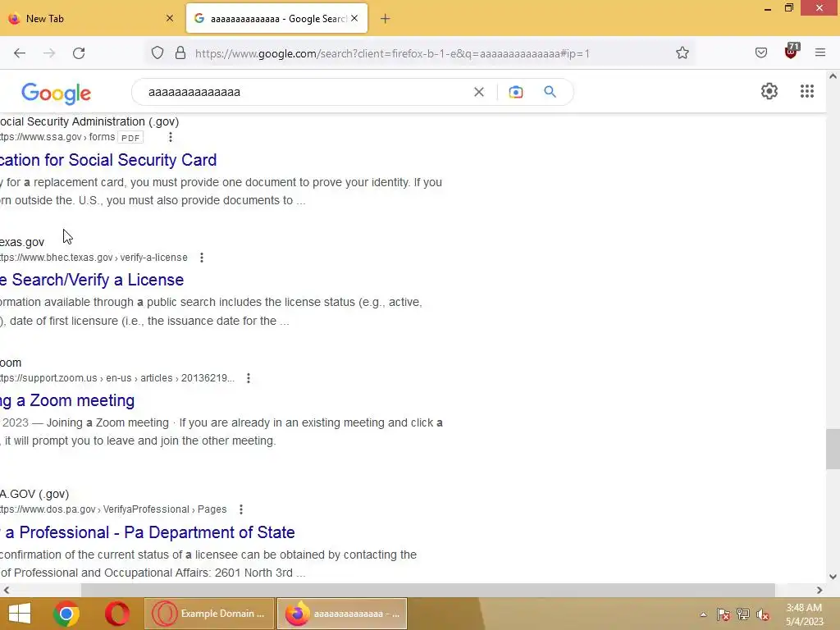Click the site padlock security icon

tap(180, 53)
